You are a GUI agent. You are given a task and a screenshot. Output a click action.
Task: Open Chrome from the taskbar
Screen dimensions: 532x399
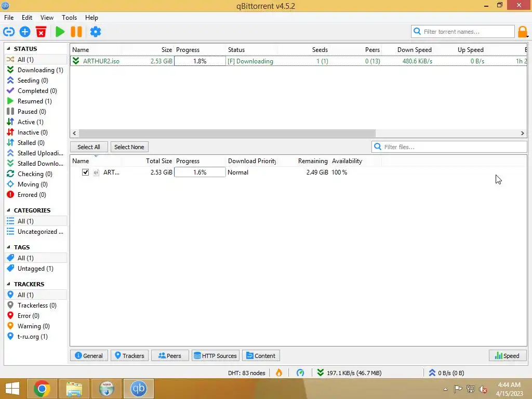click(42, 389)
